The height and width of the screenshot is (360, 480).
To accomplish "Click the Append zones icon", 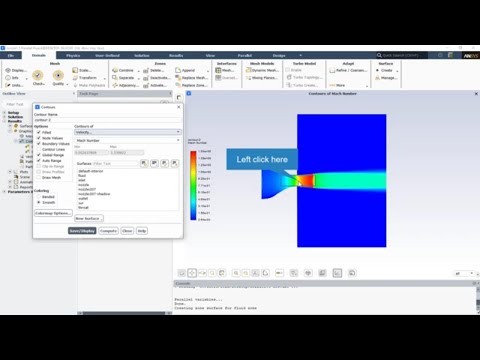I will (x=178, y=70).
